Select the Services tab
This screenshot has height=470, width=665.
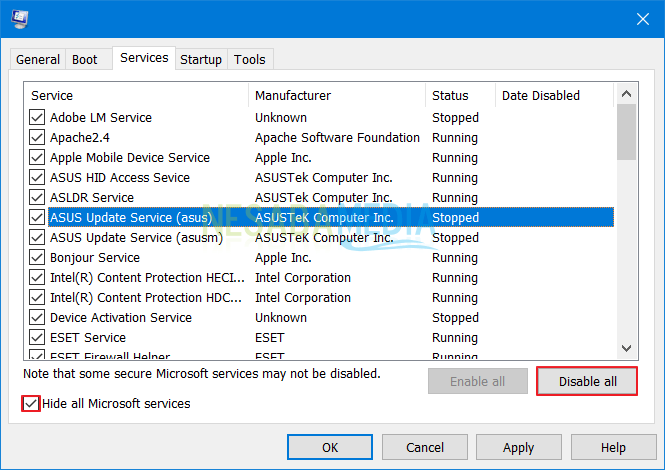(x=144, y=58)
